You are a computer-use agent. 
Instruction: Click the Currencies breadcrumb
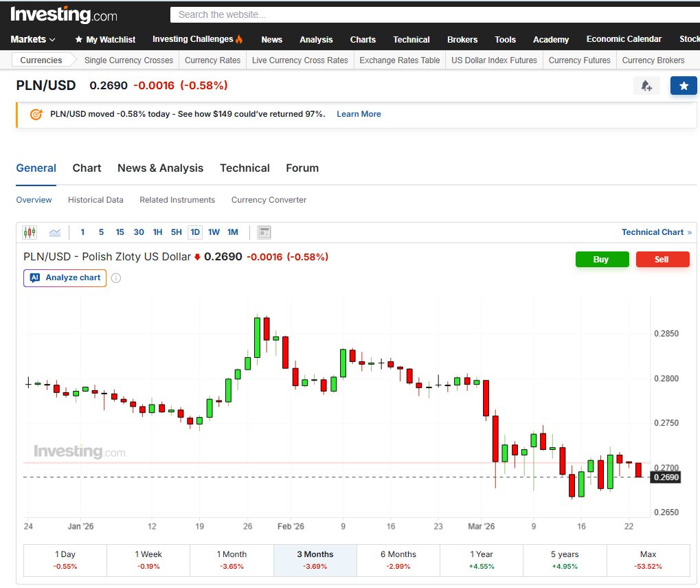(x=41, y=60)
